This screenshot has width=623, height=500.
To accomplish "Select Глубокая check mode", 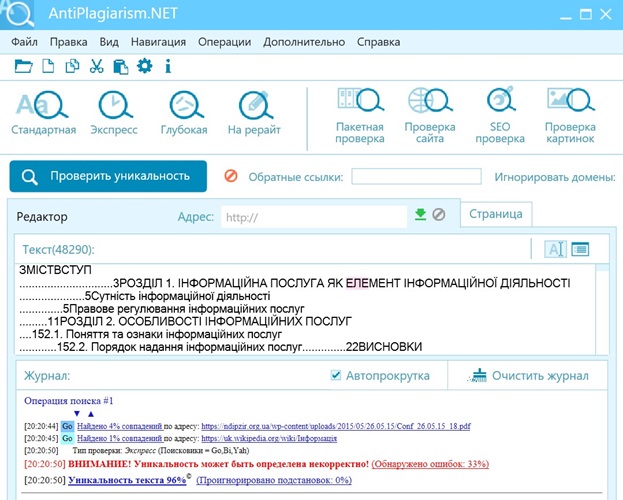I will (184, 113).
